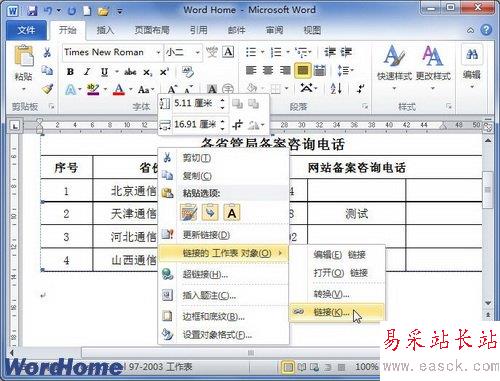
Task: Apply superscript formatting
Action: 164,72
